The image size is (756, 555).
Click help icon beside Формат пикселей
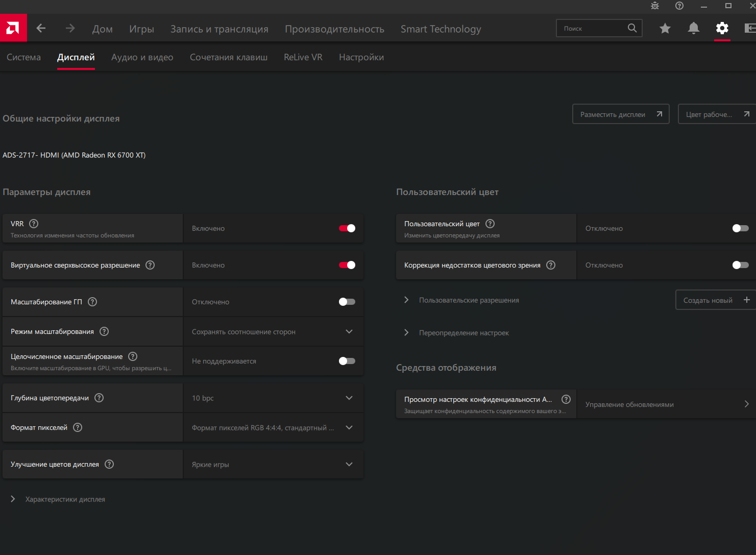click(x=78, y=427)
